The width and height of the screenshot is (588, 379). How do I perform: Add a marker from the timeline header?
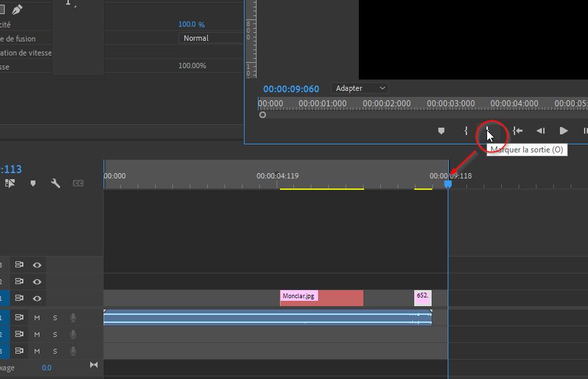33,183
